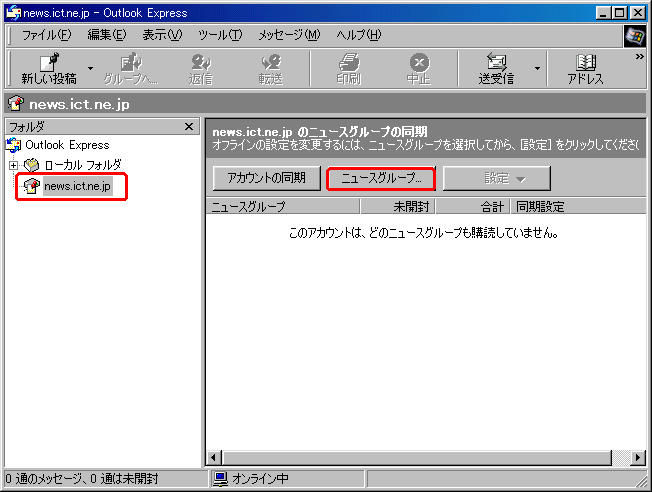Open the メッセージ(M) menu
This screenshot has width=652, height=492.
(x=289, y=35)
